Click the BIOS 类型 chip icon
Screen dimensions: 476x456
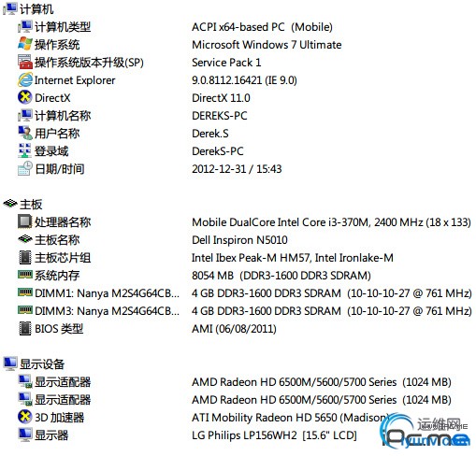(x=25, y=328)
